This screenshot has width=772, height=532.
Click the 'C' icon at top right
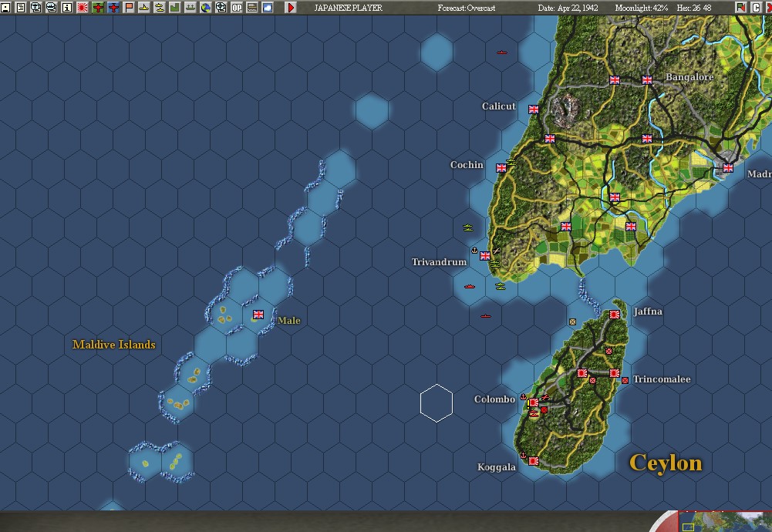click(x=756, y=8)
